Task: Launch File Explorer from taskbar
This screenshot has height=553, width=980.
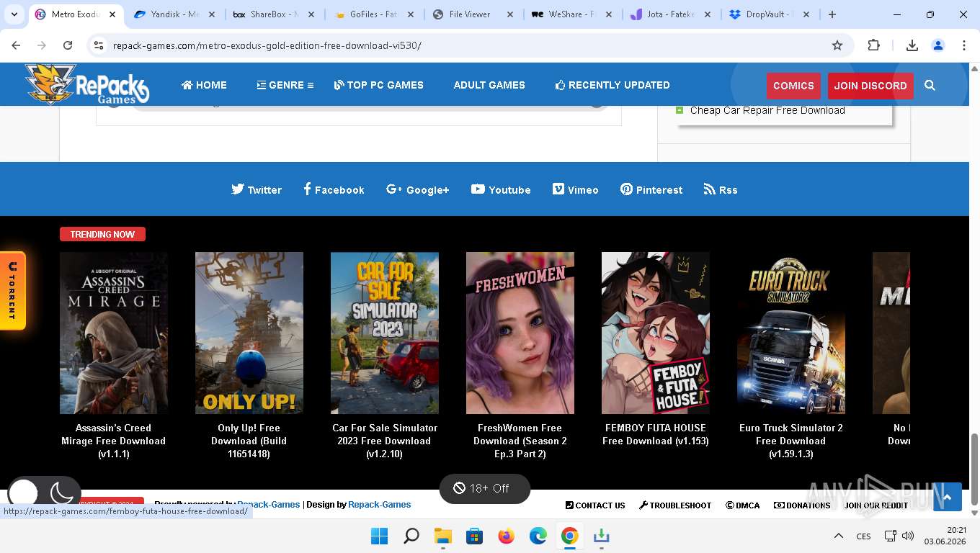Action: click(x=442, y=536)
